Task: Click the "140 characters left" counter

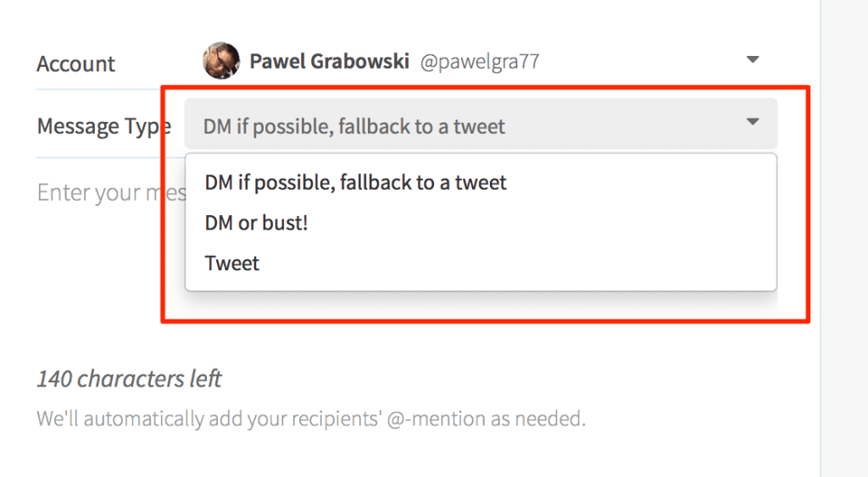Action: coord(129,379)
